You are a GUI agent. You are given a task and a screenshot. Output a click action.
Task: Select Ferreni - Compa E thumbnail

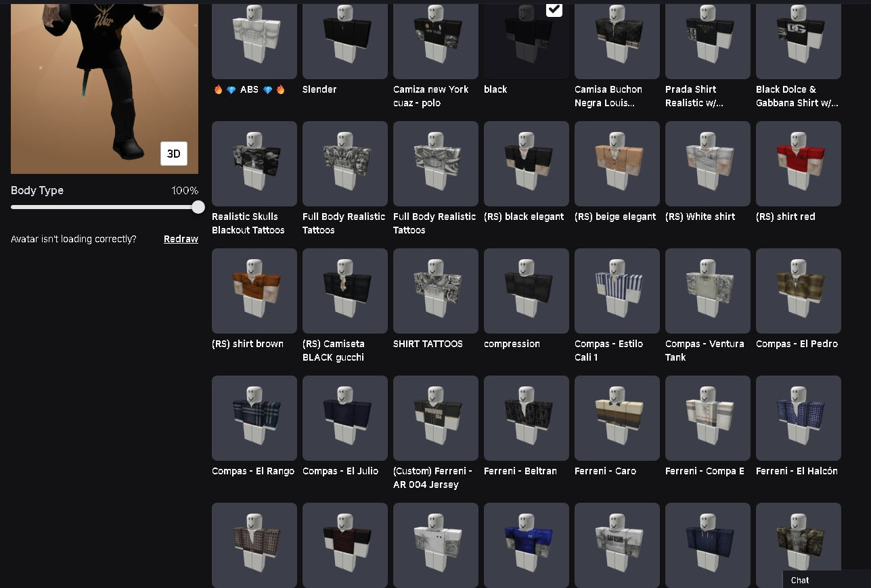[708, 418]
